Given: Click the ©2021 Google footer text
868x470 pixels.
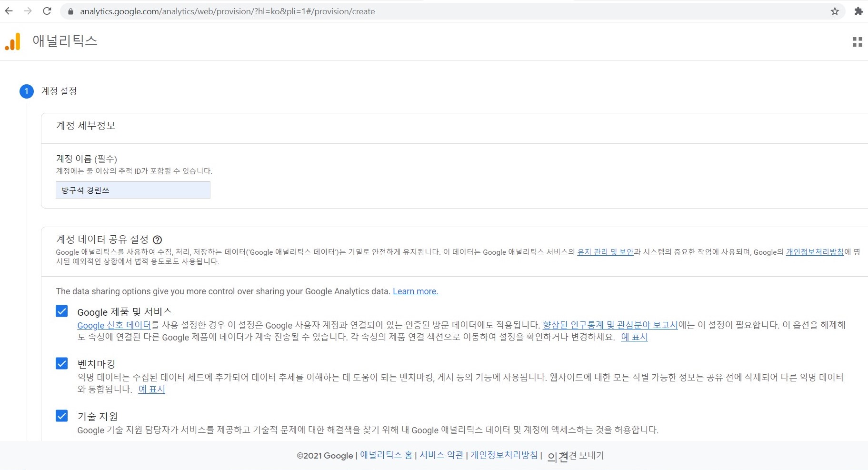Looking at the screenshot, I should tap(325, 456).
